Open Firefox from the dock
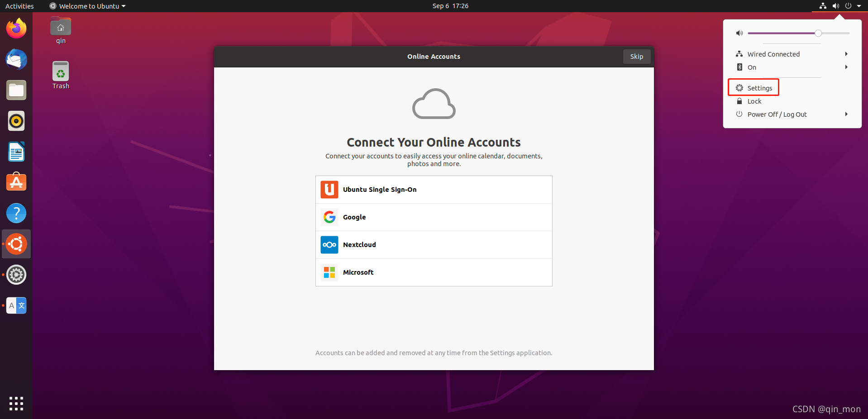The width and height of the screenshot is (868, 419). [16, 29]
